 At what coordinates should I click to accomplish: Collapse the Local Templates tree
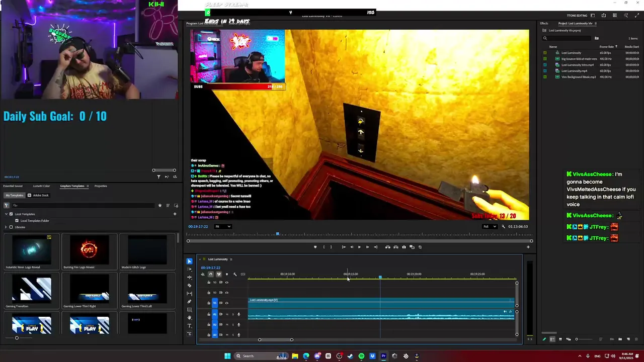(6, 214)
